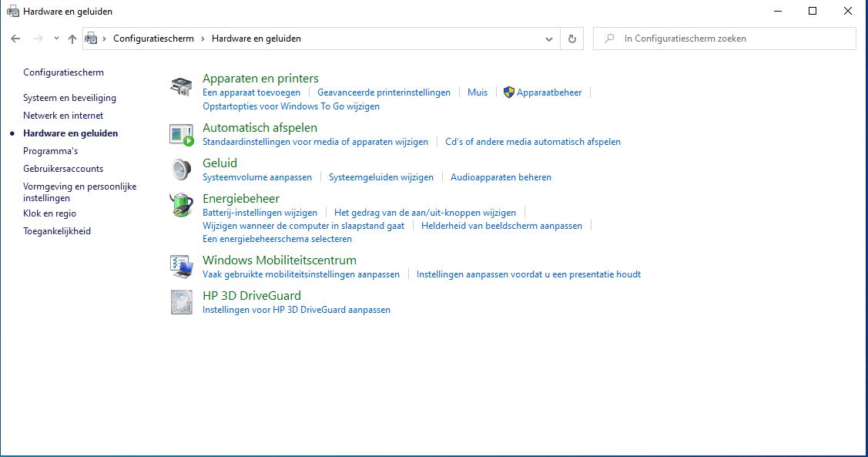Open the Geluid heading link
868x457 pixels.
(x=220, y=163)
